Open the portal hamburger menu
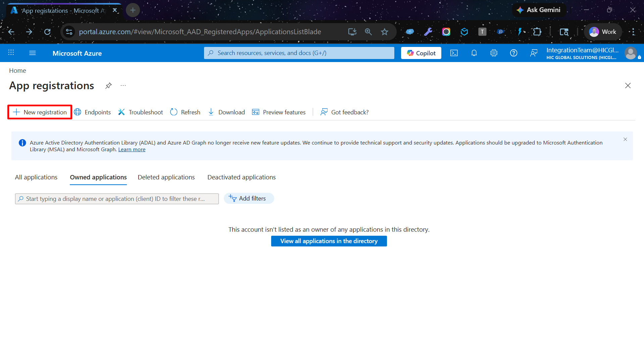The height and width of the screenshot is (338, 644). tap(33, 53)
